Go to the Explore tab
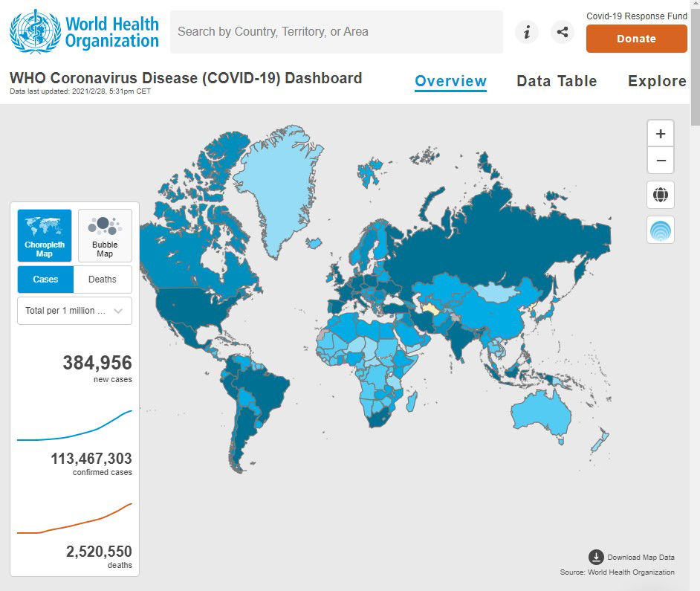The height and width of the screenshot is (591, 700). click(x=657, y=81)
